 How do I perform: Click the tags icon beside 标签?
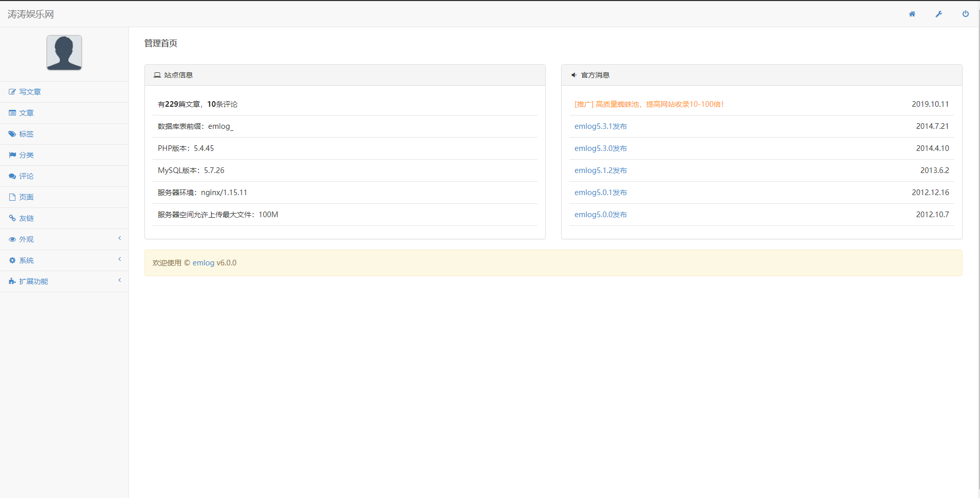pyautogui.click(x=12, y=134)
